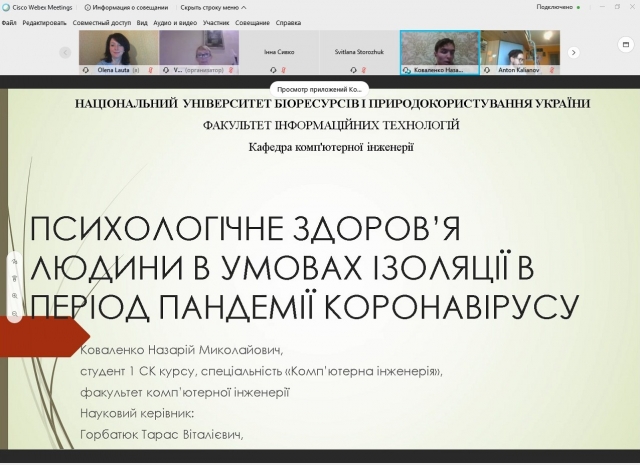Click text факультет комп'ютерної інженерії
640x465 pixels.
pyautogui.click(x=185, y=392)
